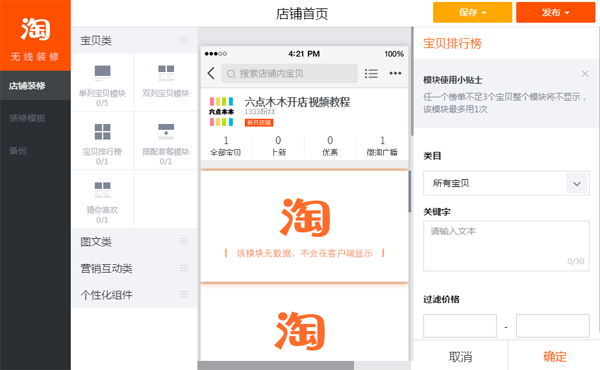Select the 猜你喜欢 module icon
Screen dimensions: 600x370
(x=102, y=190)
